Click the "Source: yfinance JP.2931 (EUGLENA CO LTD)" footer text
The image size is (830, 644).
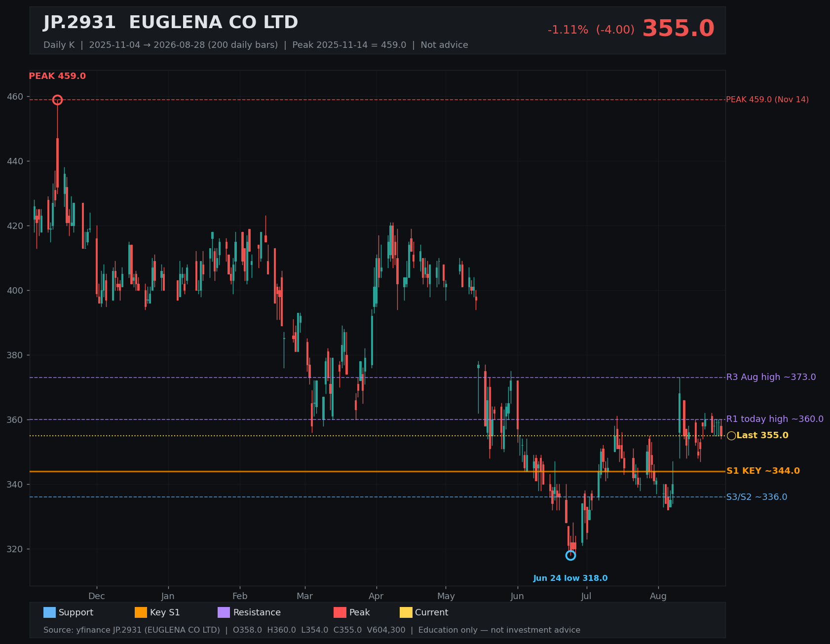coord(132,630)
